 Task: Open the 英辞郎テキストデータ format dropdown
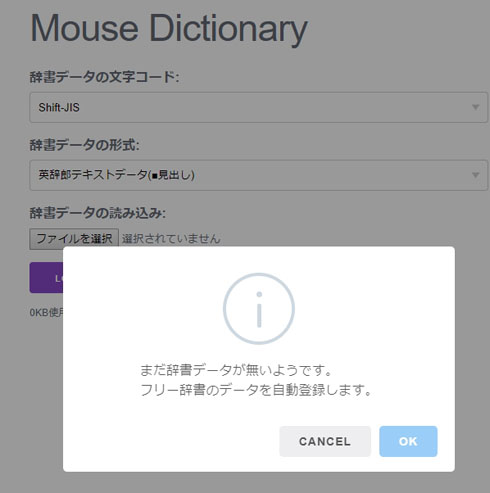[x=259, y=175]
